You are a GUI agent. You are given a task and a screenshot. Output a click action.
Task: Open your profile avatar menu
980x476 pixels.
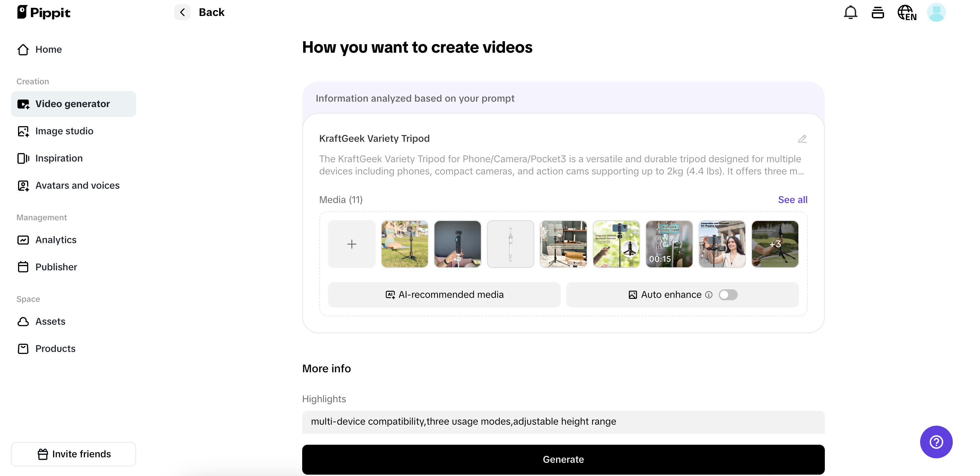(x=936, y=12)
